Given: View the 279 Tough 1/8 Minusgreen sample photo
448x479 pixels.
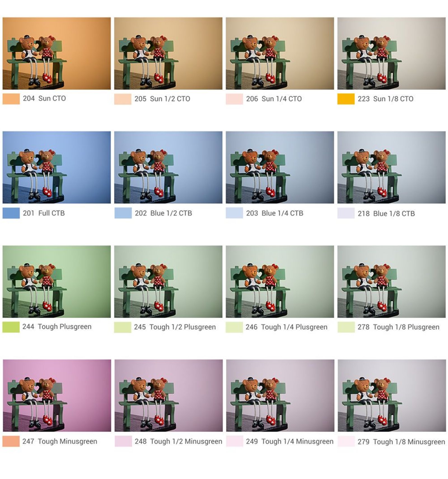Looking at the screenshot, I should (x=392, y=396).
